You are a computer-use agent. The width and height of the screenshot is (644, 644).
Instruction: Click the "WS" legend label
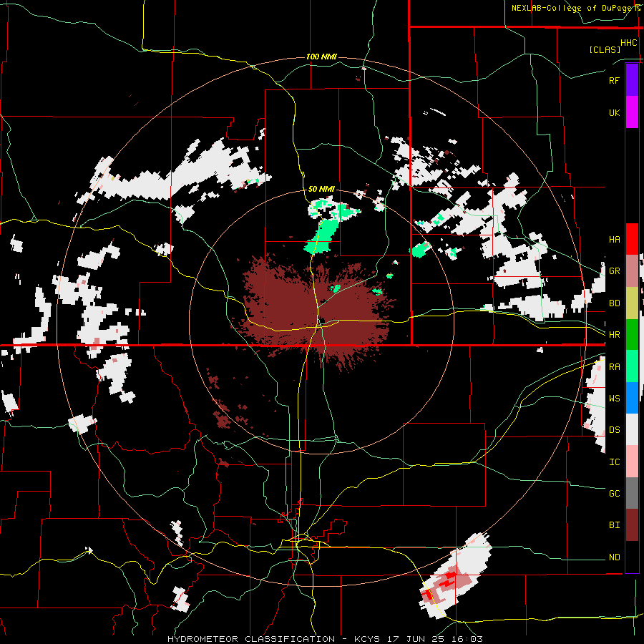click(x=614, y=398)
